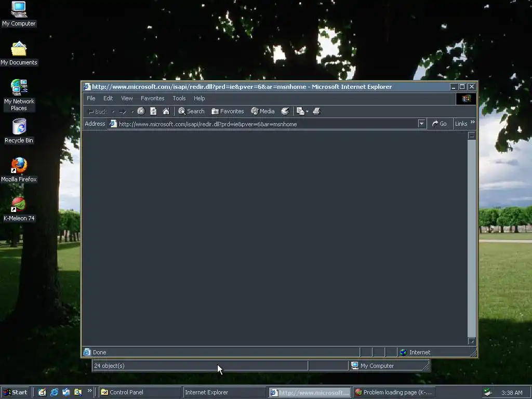The image size is (532, 399).
Task: Expand the Links toolbar chevron
Action: coord(473,122)
